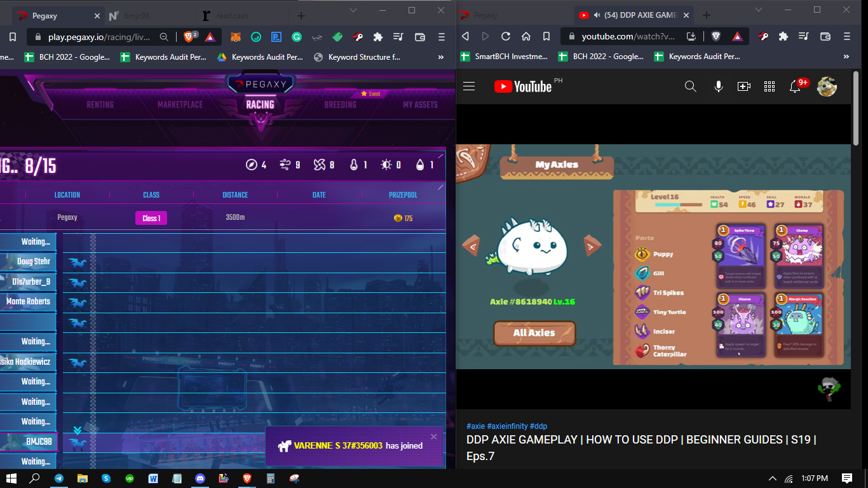The height and width of the screenshot is (488, 868).
Task: Open My Assets menu in Pegaxy
Action: point(420,104)
